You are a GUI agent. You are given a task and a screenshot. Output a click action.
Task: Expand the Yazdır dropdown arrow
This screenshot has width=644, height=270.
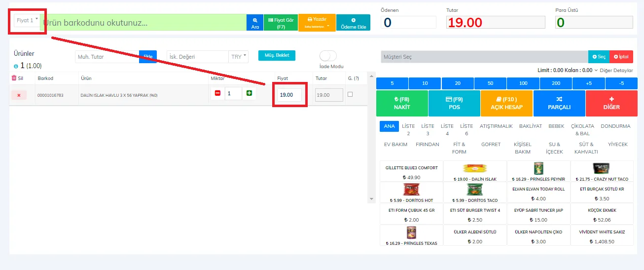pos(328,25)
